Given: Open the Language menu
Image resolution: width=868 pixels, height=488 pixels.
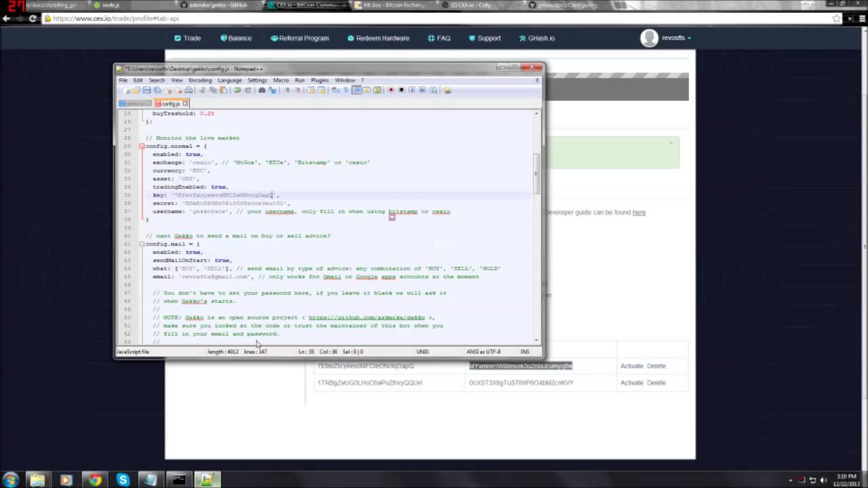Looking at the screenshot, I should pyautogui.click(x=229, y=80).
